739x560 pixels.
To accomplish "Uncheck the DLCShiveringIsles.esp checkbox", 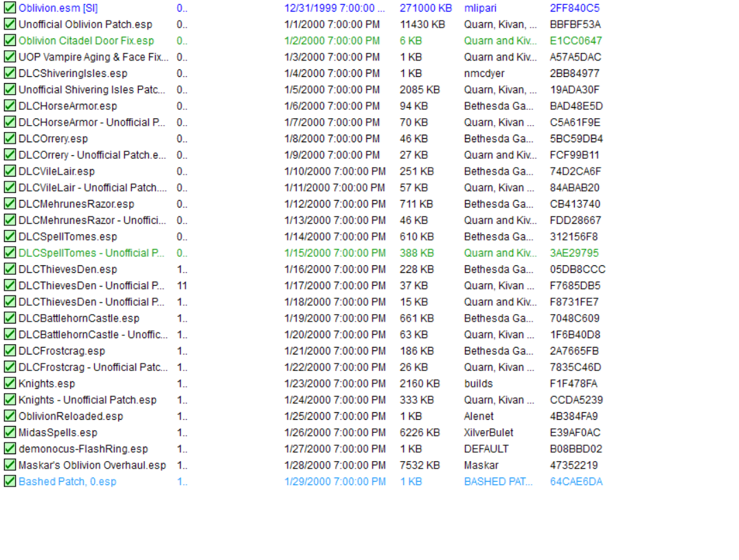I will [x=10, y=73].
